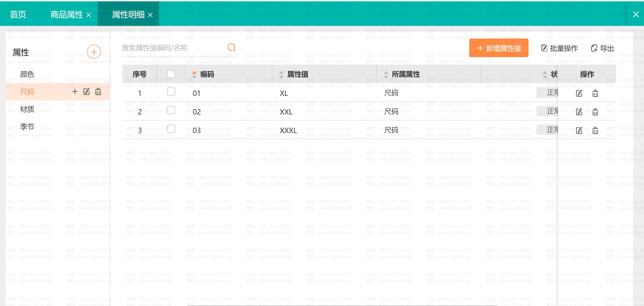Edit the XXXL row with pencil icon

coord(579,130)
